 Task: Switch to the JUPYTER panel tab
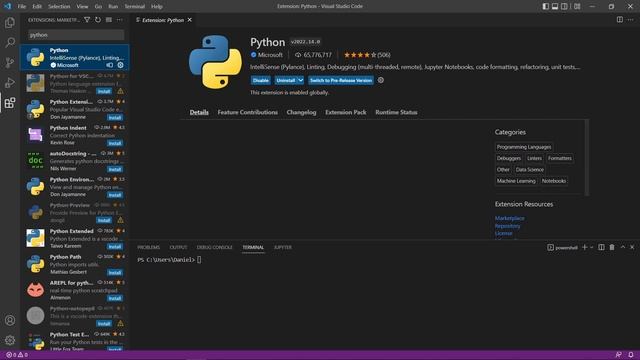[x=283, y=247]
